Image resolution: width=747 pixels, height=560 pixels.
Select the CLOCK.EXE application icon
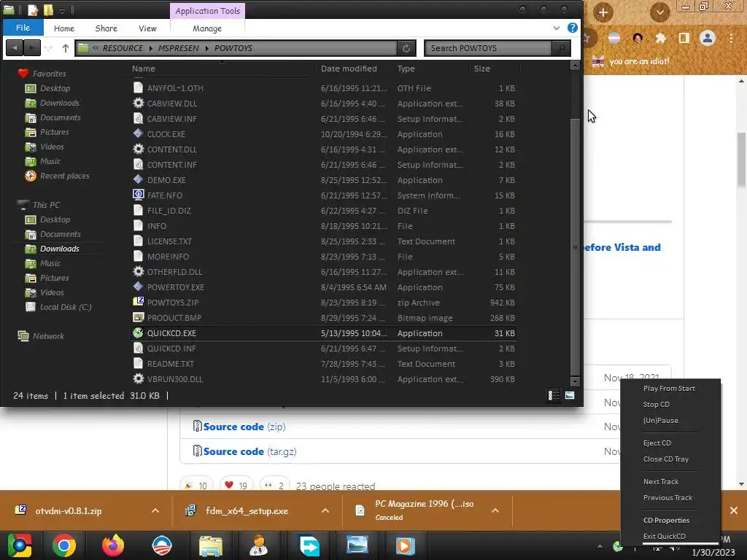point(138,134)
